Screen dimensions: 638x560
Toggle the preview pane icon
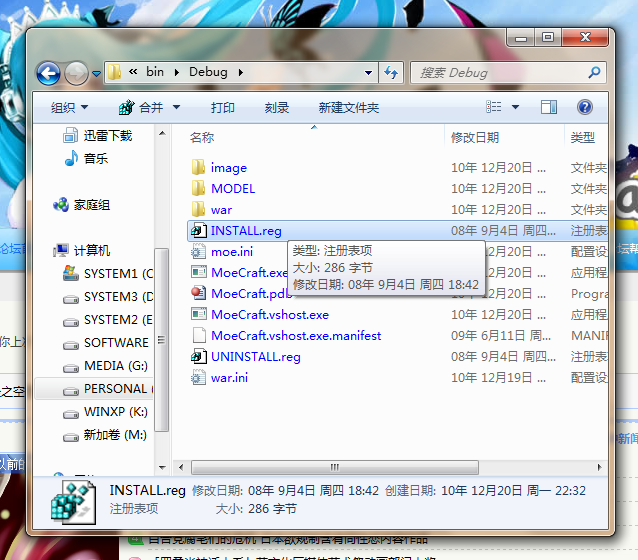(x=548, y=107)
